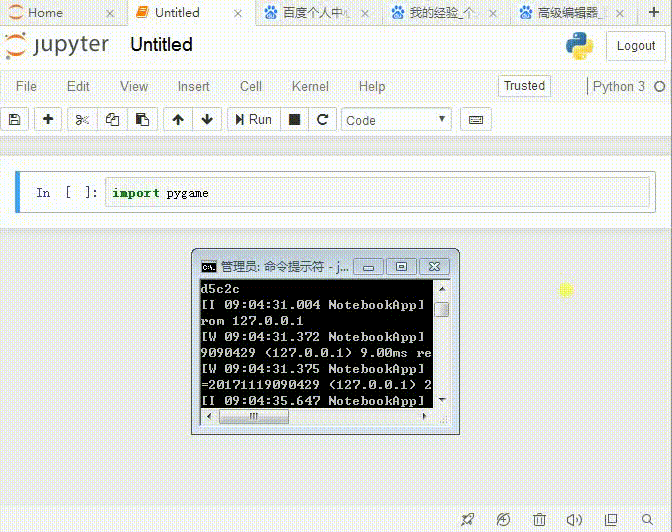Click the In [ ]: cell prompt
Image resolution: width=672 pixels, height=532 pixels.
pos(66,192)
